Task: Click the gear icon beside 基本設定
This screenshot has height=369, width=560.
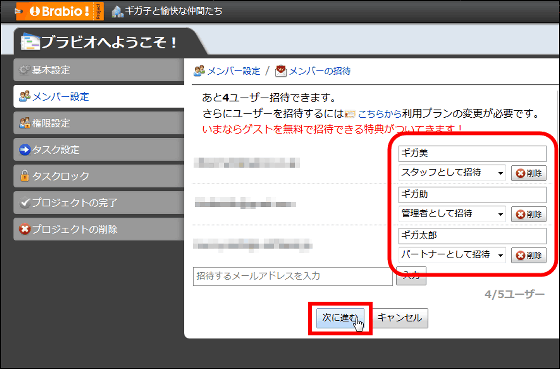Action: point(25,70)
